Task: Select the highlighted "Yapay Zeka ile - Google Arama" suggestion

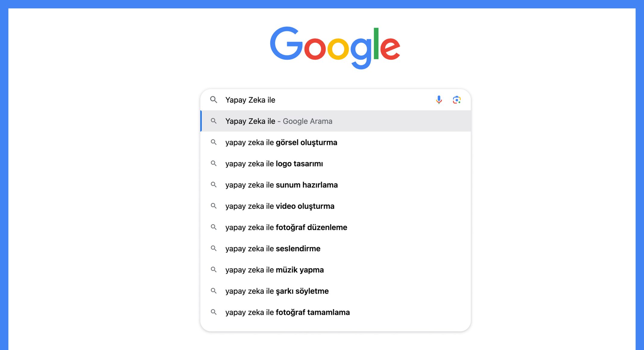Action: click(x=336, y=121)
